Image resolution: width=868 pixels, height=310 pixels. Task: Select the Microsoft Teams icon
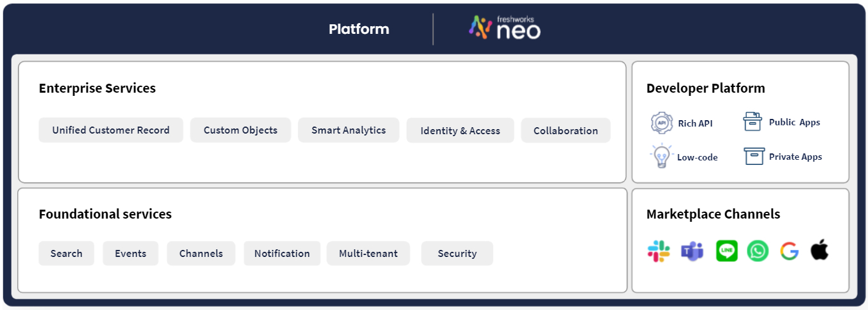pyautogui.click(x=692, y=251)
